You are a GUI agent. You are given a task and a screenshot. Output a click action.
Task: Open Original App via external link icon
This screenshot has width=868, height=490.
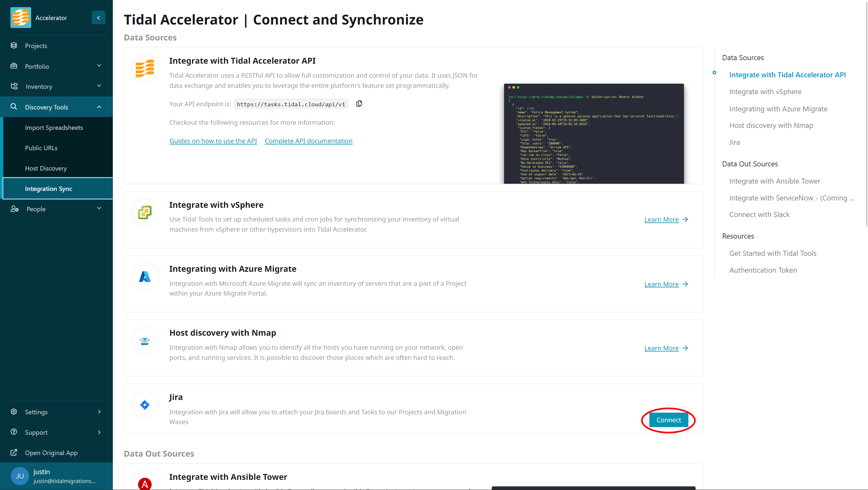pyautogui.click(x=14, y=452)
